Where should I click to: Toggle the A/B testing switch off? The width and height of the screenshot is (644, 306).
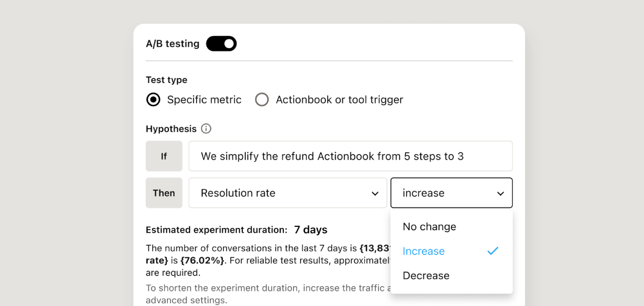click(221, 43)
